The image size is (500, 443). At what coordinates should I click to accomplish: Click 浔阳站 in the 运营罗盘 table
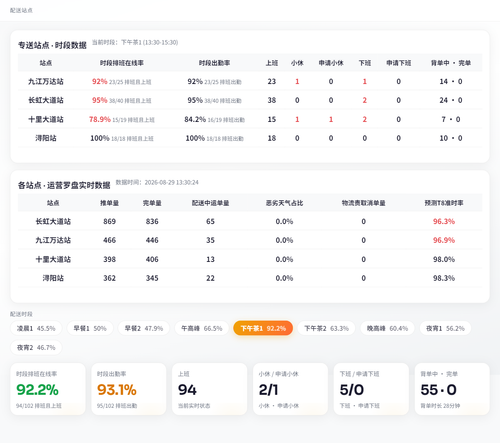pyautogui.click(x=53, y=278)
